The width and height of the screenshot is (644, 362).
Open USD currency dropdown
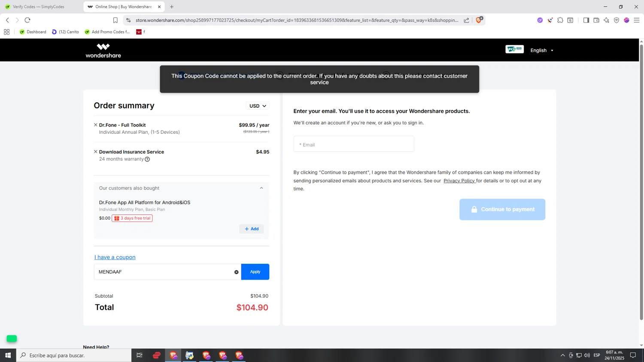258,106
